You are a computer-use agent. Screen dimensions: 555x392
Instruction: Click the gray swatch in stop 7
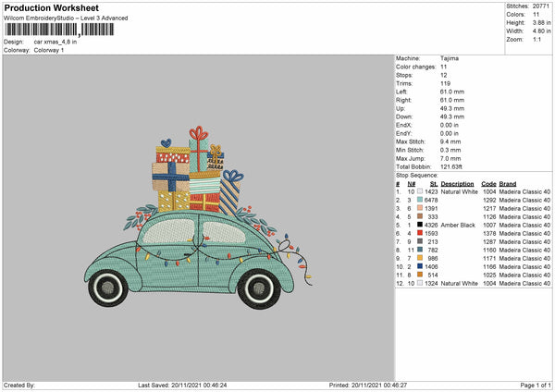coord(421,241)
